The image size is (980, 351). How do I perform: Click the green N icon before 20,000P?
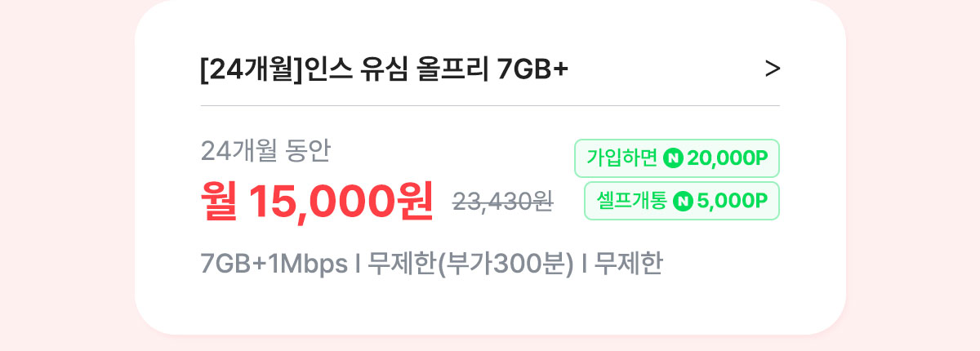pyautogui.click(x=674, y=158)
